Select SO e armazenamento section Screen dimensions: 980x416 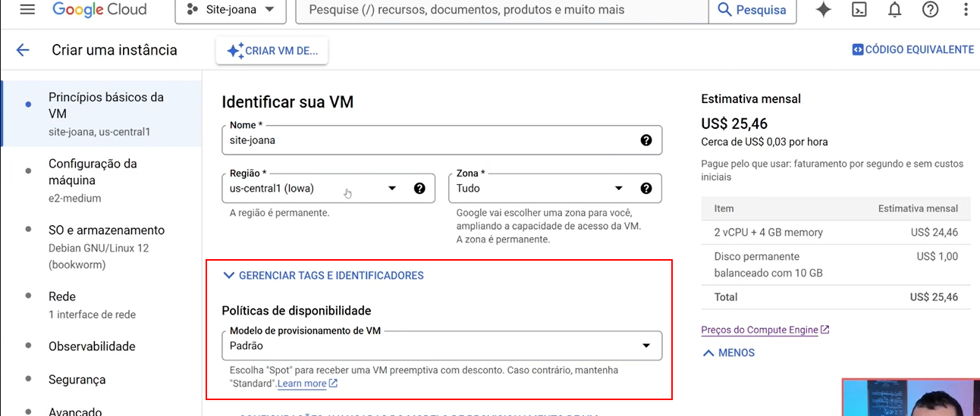click(102, 247)
